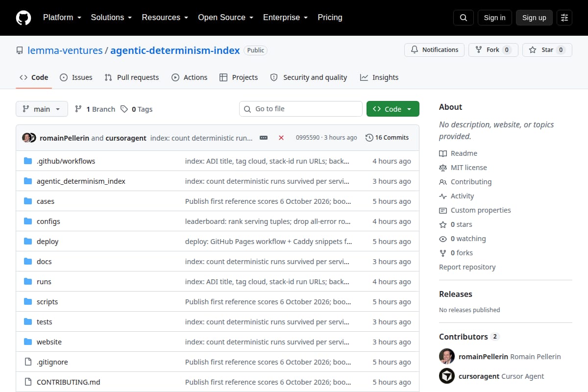Switch to the Issues tab
The height and width of the screenshot is (392, 588).
pos(76,77)
